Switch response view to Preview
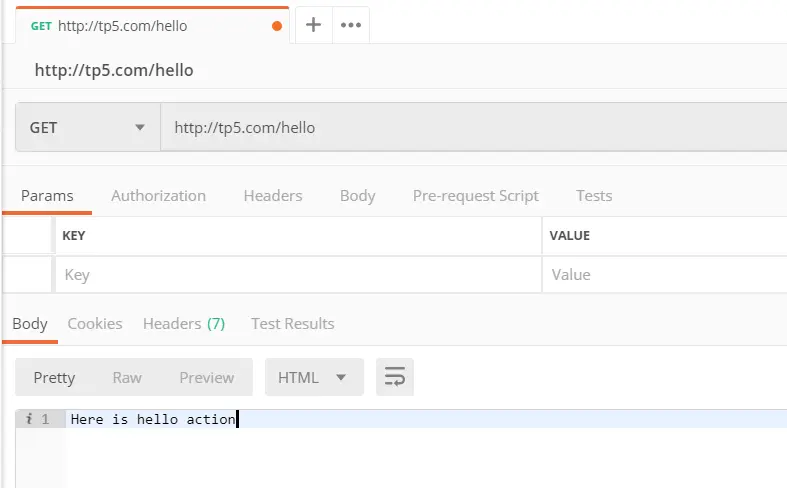 point(207,377)
